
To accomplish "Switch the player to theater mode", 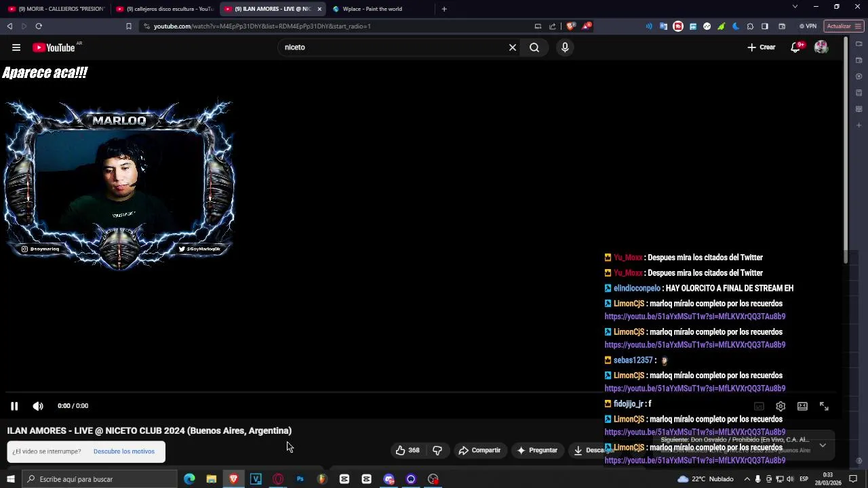I will click(802, 406).
